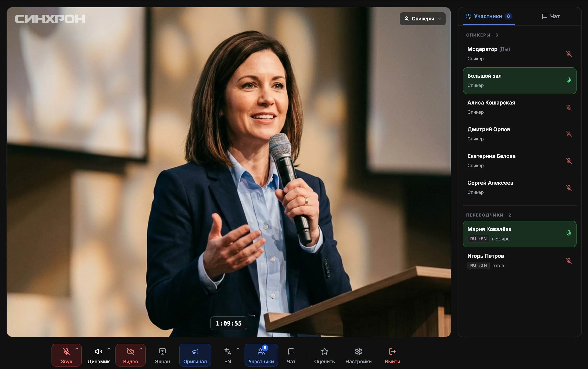Click the speaker video feed
The height and width of the screenshot is (369, 588).
[x=229, y=172]
